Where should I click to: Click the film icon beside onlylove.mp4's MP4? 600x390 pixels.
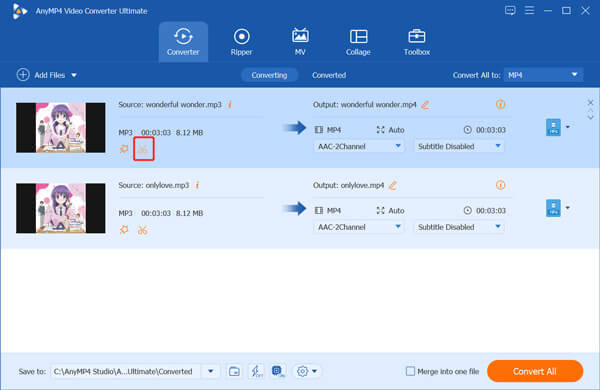[319, 211]
